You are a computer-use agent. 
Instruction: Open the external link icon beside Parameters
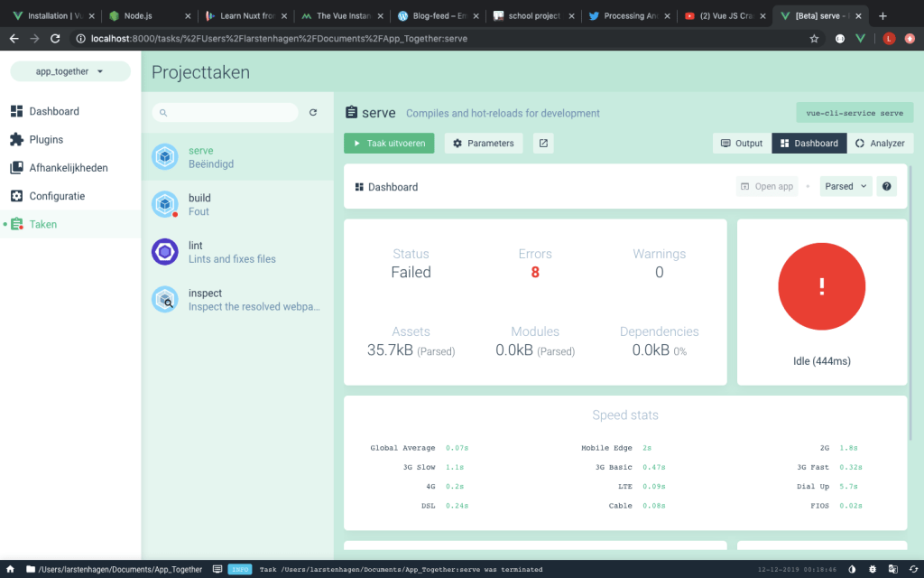pos(543,144)
